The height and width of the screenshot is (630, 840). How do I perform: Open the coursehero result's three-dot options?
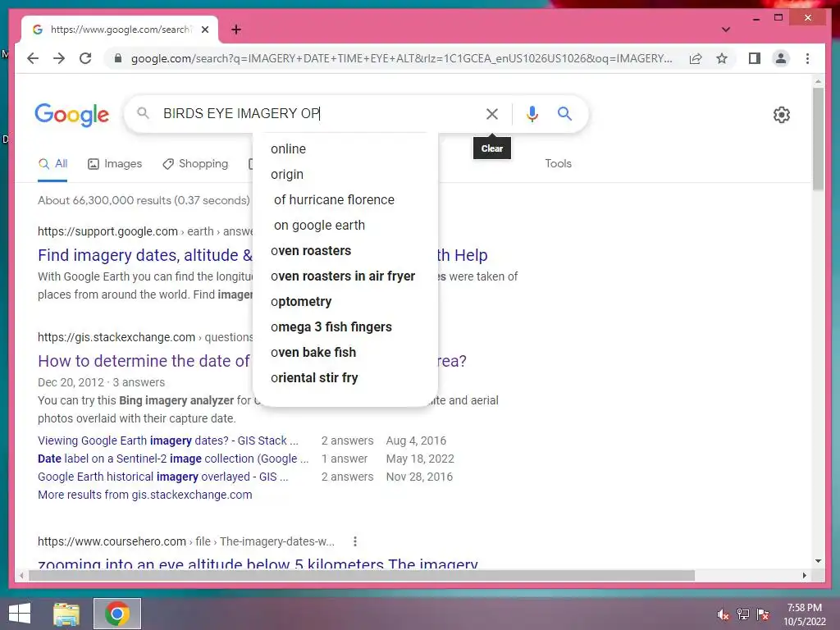pos(354,541)
